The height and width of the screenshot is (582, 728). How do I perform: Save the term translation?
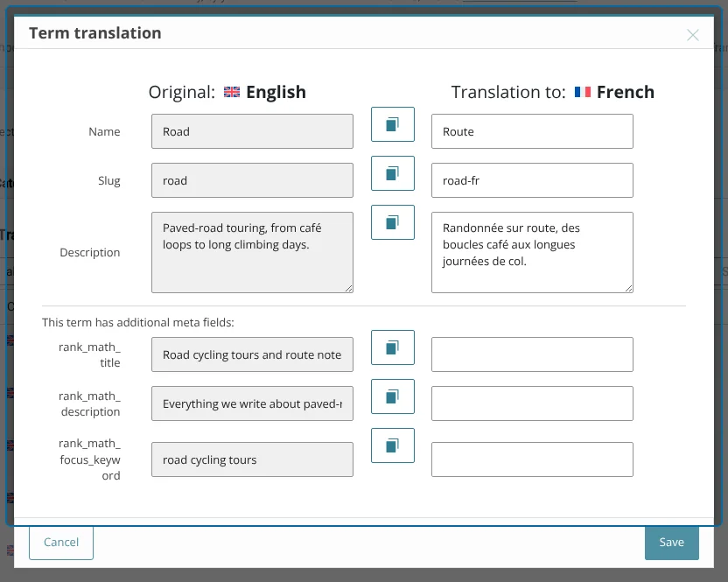[671, 542]
